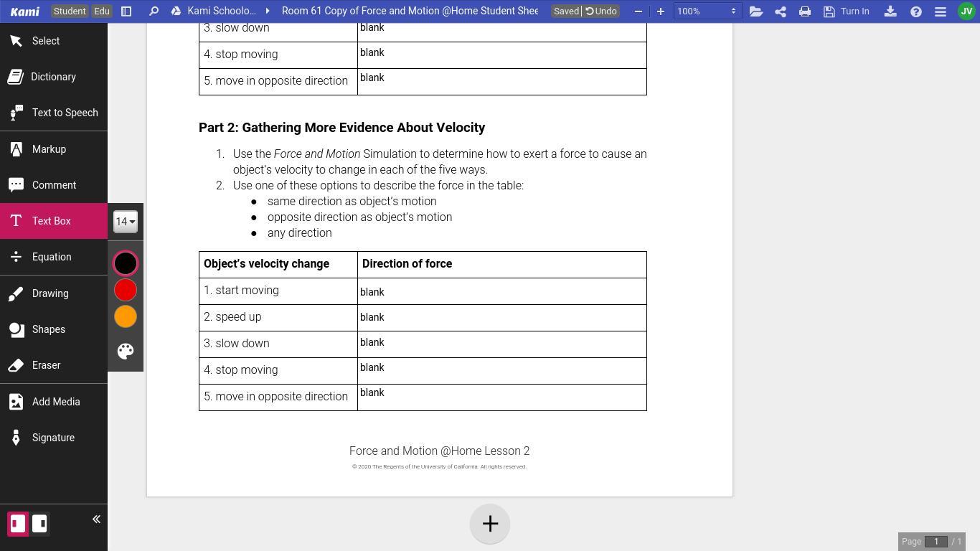Click the Edu badge

102,11
